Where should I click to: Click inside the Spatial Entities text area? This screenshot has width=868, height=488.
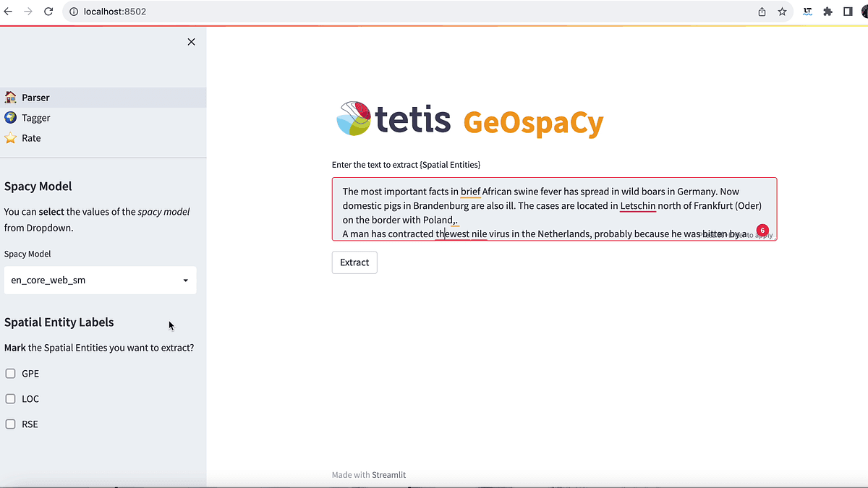pyautogui.click(x=554, y=209)
